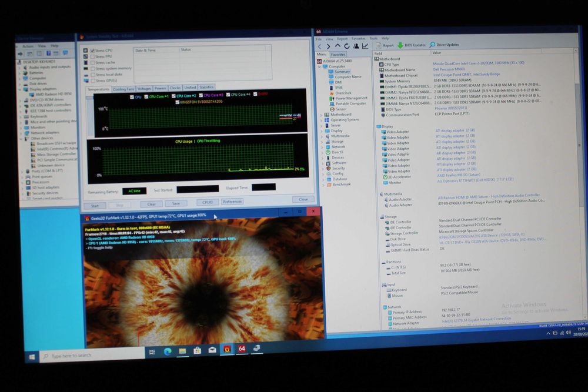Screen dimensions: 588x392
Task: Open File Explorer from the taskbar
Action: [x=182, y=351]
